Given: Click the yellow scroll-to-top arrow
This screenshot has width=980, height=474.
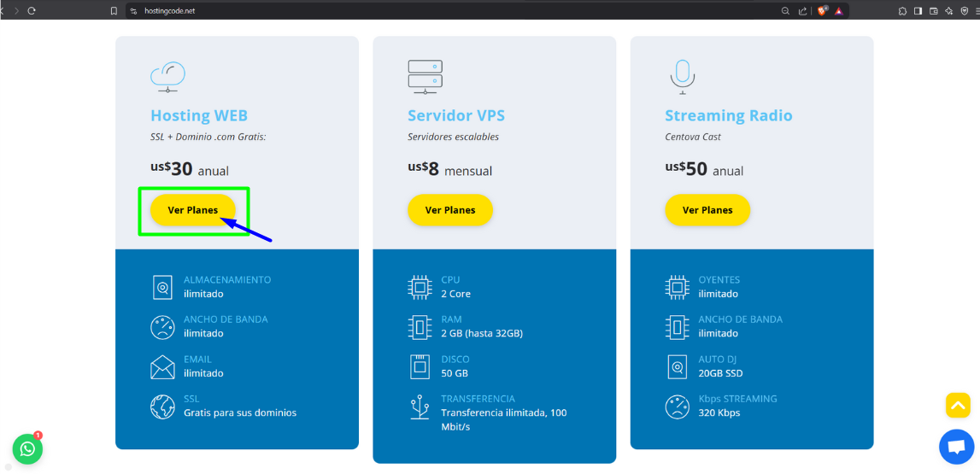Looking at the screenshot, I should point(958,405).
